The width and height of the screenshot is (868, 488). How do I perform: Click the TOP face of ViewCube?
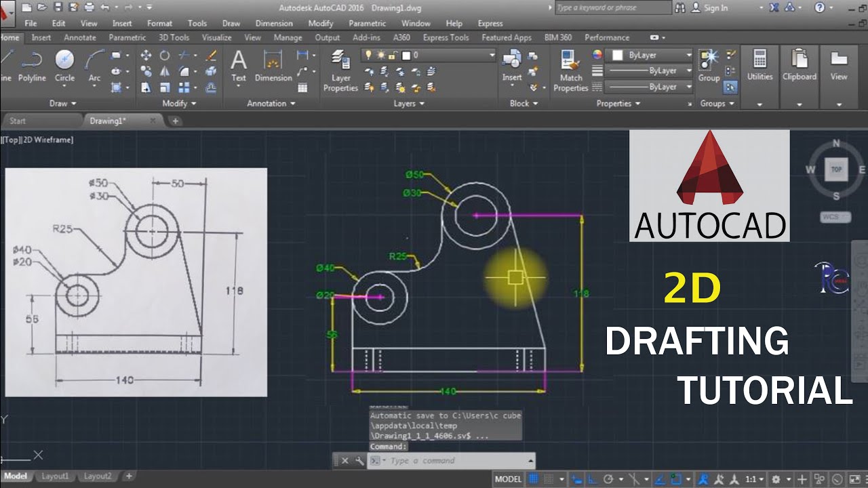tap(836, 169)
